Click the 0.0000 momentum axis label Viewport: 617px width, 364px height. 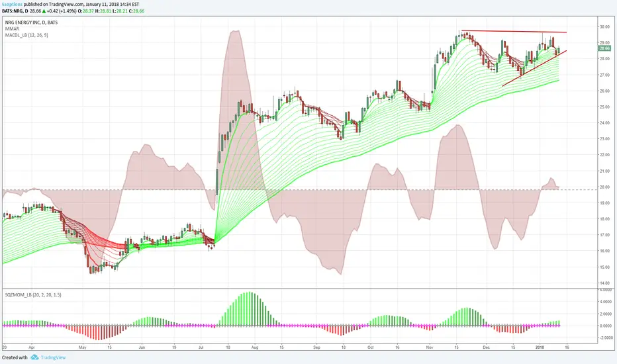coord(605,326)
